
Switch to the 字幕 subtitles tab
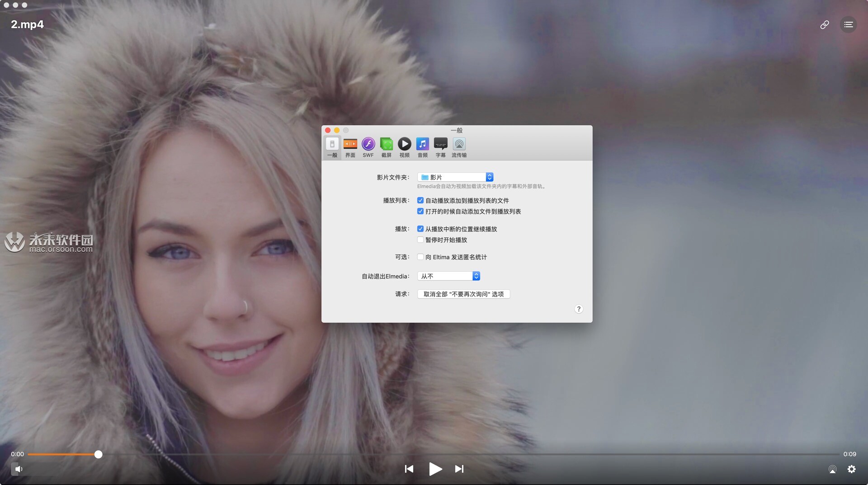(440, 147)
